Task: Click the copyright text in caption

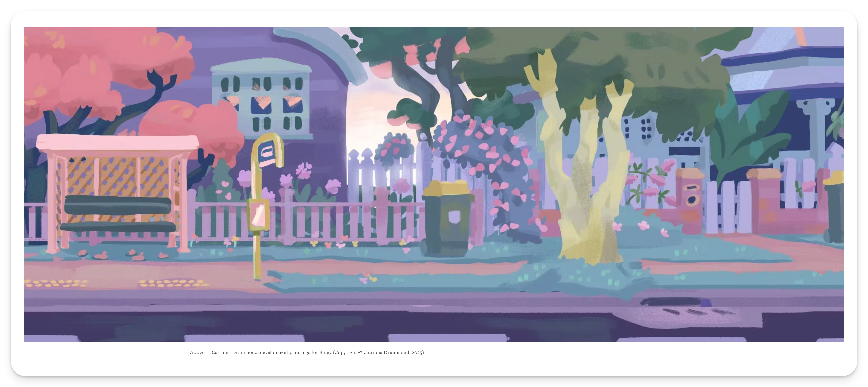Action: point(378,352)
